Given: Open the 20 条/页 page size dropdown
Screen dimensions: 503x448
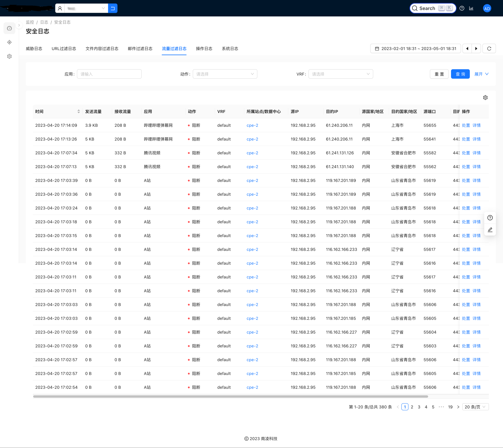Looking at the screenshot, I should click(475, 407).
